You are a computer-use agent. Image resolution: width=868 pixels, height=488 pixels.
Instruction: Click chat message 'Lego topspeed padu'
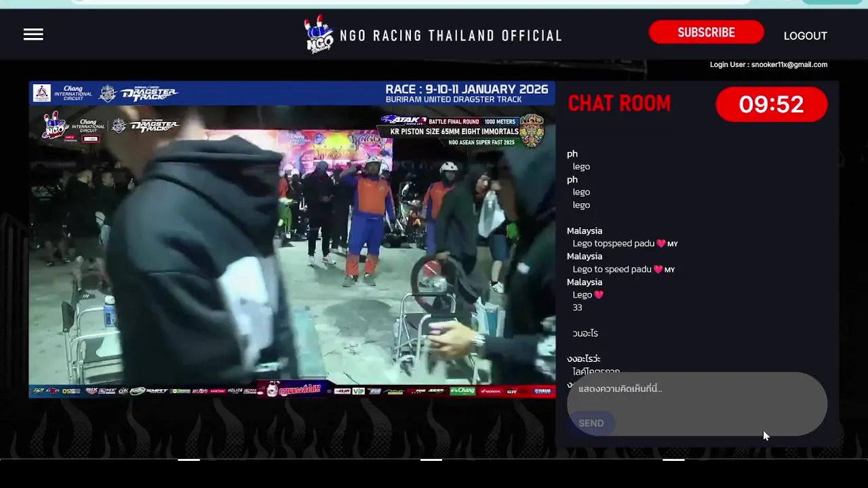point(625,243)
